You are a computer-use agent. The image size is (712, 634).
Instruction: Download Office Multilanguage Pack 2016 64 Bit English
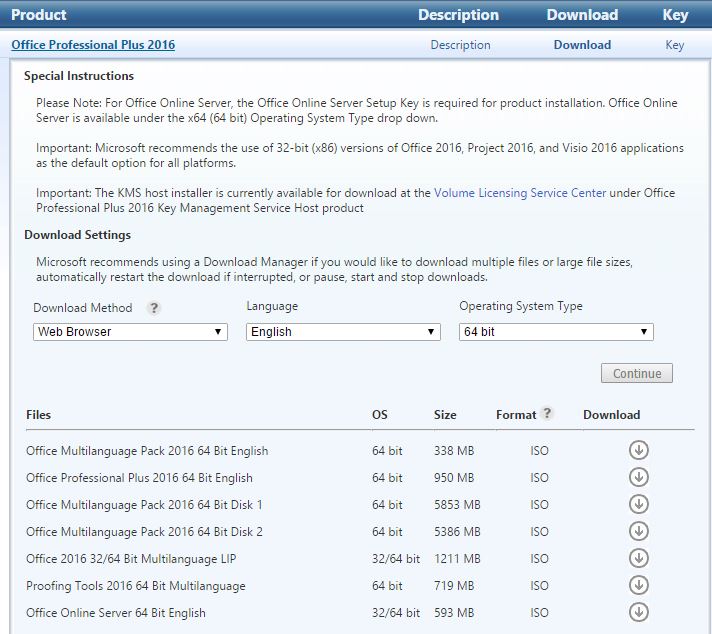click(638, 451)
